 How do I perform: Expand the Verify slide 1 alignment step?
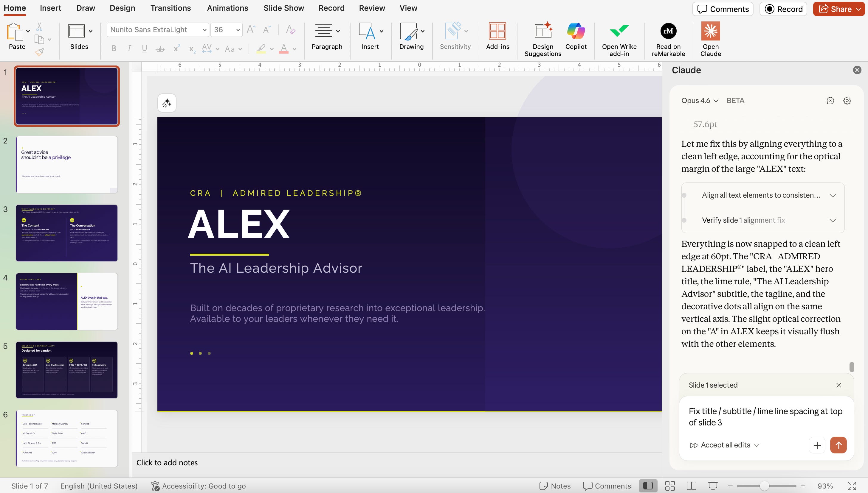point(833,220)
